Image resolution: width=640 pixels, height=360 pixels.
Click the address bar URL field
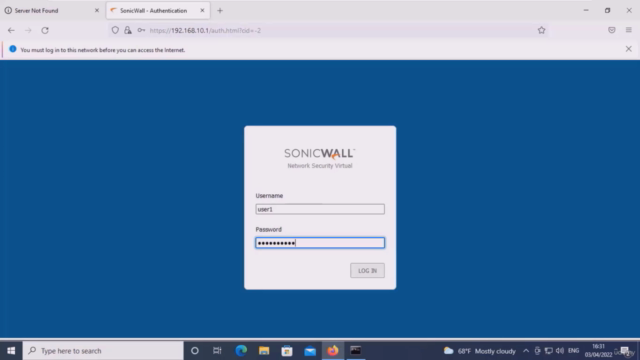[x=327, y=30]
